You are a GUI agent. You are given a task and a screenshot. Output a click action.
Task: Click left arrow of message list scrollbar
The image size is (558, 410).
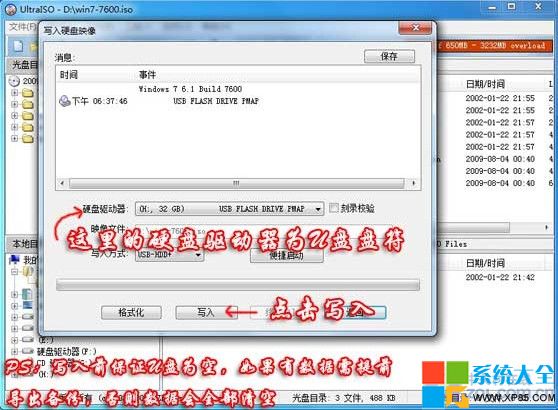[x=62, y=183]
